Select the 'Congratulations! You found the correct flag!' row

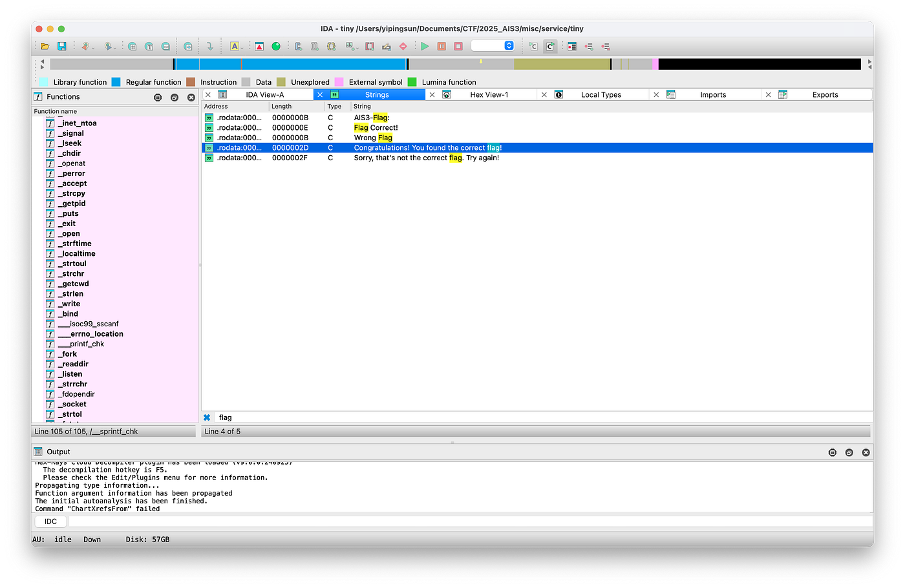click(x=537, y=148)
